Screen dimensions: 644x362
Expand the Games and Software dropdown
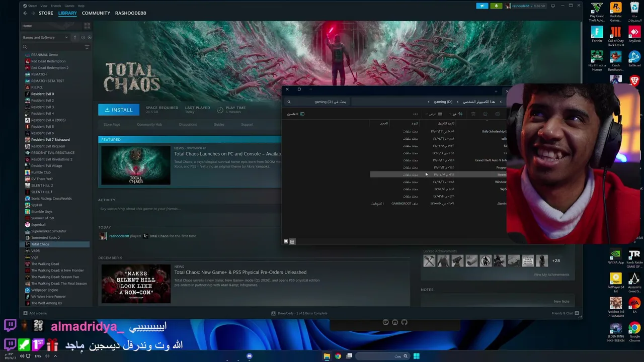tap(45, 37)
